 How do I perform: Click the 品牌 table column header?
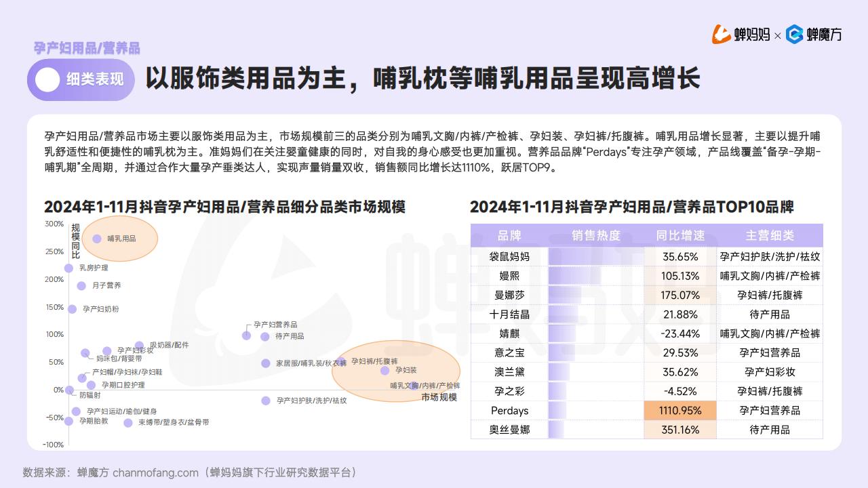coord(509,236)
